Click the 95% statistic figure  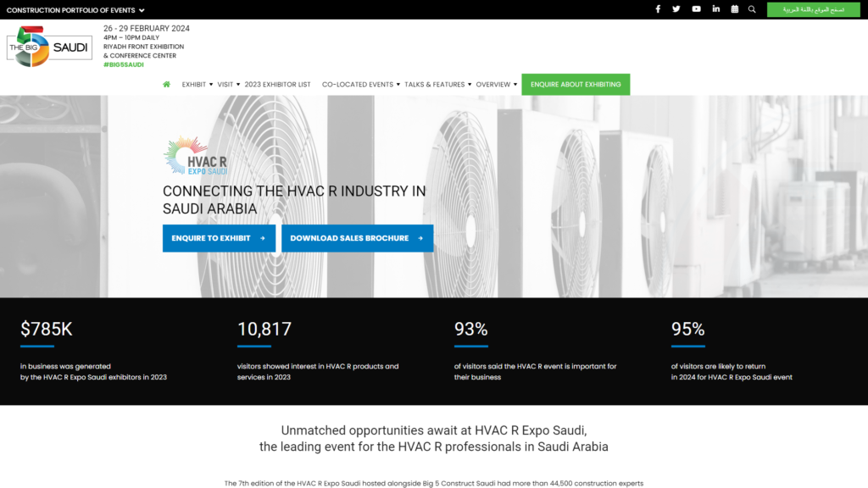[x=687, y=330]
